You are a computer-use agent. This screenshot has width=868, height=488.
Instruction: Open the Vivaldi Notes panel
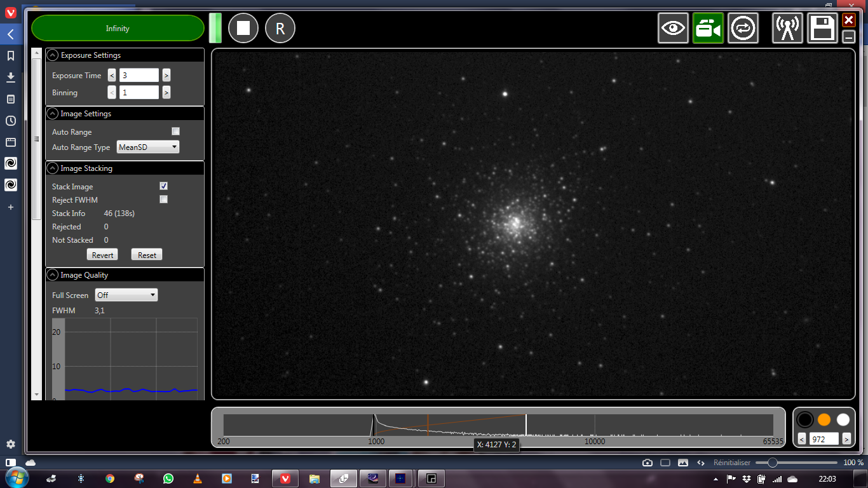11,99
